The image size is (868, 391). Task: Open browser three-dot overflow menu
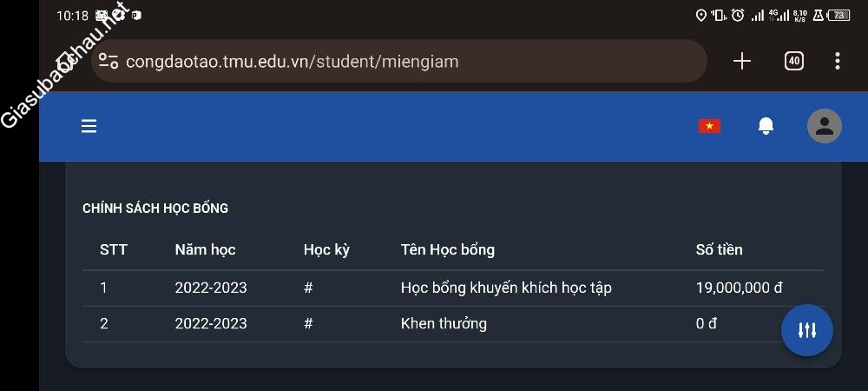coord(837,61)
